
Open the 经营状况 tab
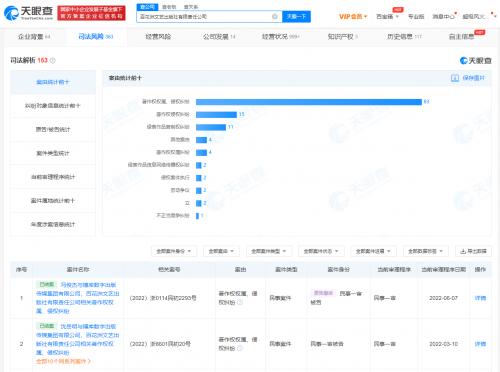(280, 37)
